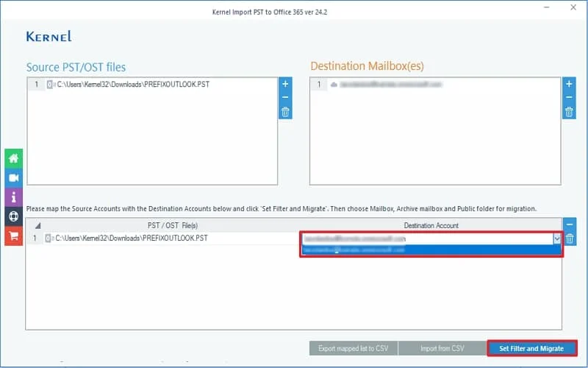588x368 pixels.
Task: Add a source PST file with plus icon
Action: tap(285, 84)
